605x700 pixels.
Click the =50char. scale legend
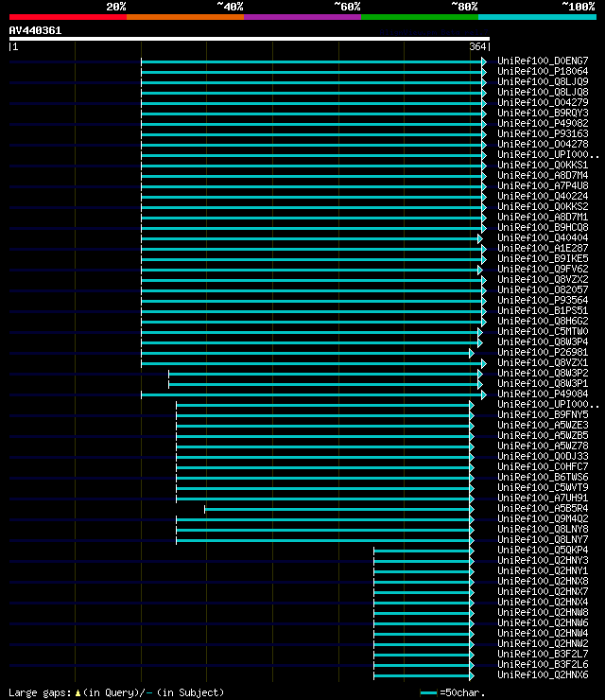pyautogui.click(x=453, y=692)
